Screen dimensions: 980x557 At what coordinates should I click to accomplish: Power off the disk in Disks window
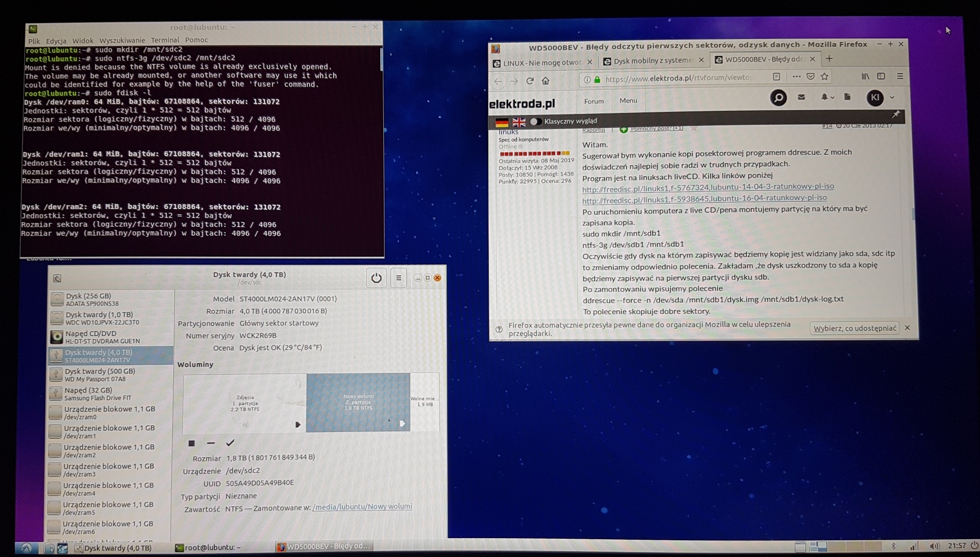(376, 278)
